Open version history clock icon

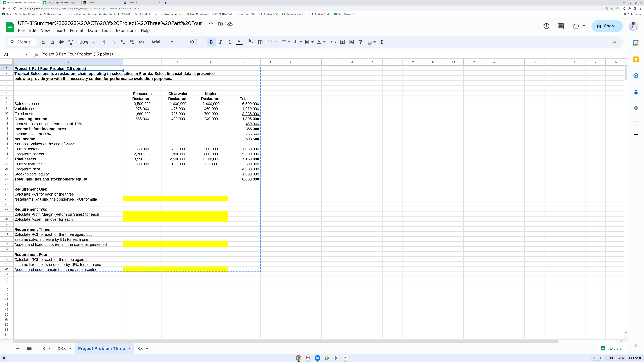546,26
